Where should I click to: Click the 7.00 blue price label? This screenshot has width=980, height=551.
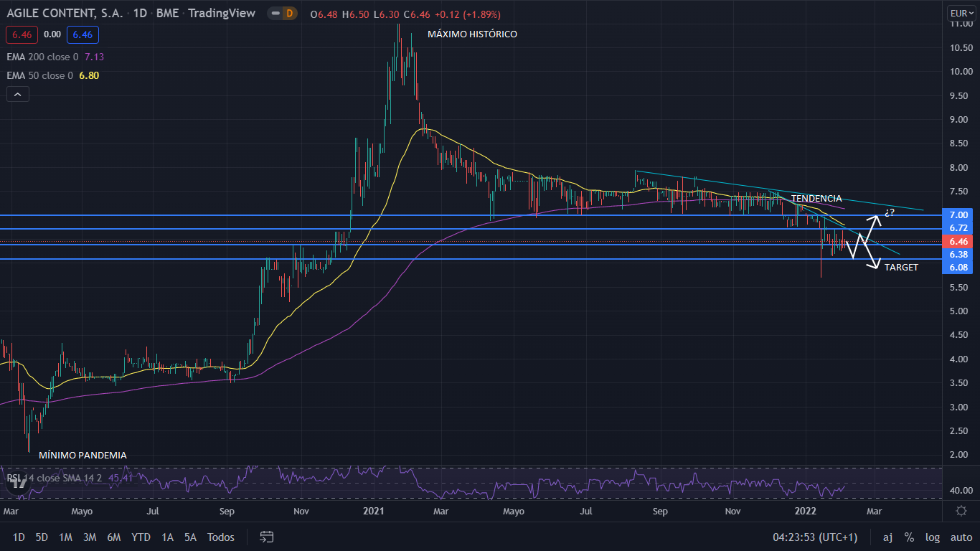[x=959, y=215]
